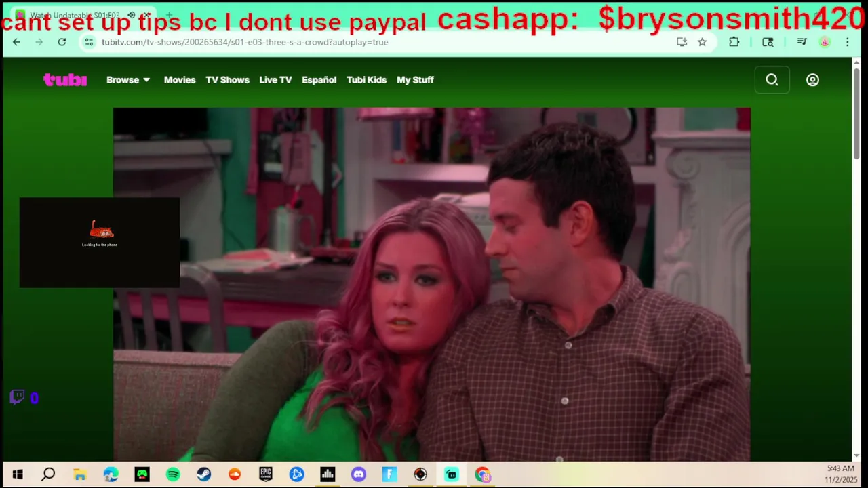868x488 pixels.
Task: Open the browser extensions puzzle icon
Action: point(734,42)
